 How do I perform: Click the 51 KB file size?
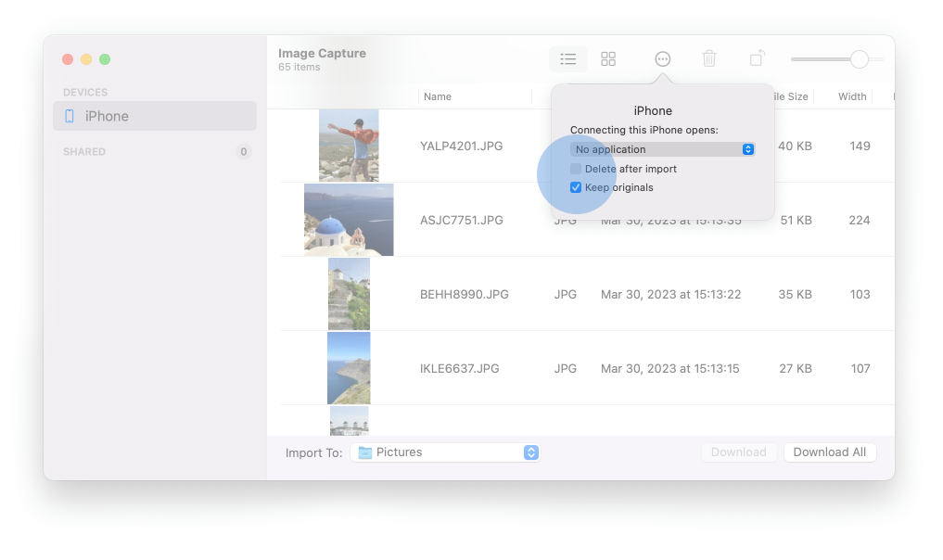[796, 220]
